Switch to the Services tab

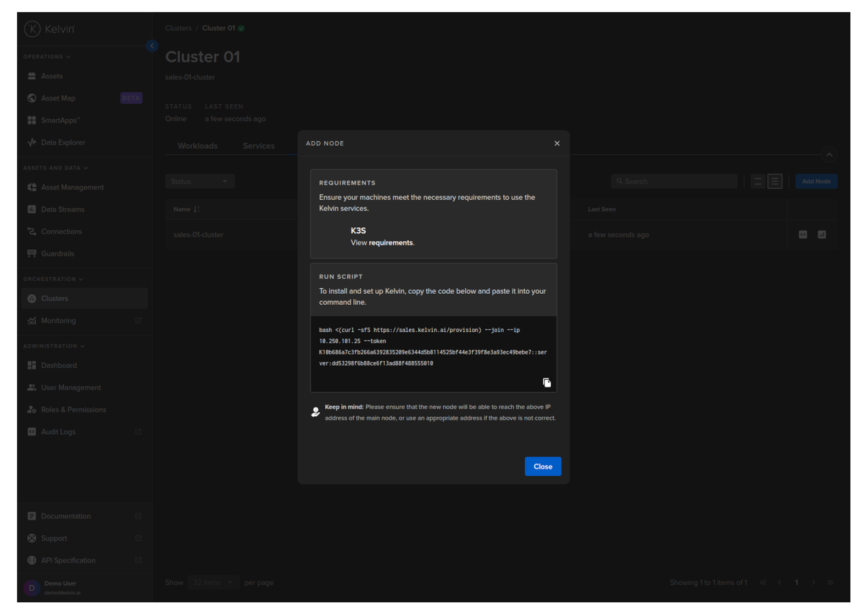pyautogui.click(x=258, y=146)
